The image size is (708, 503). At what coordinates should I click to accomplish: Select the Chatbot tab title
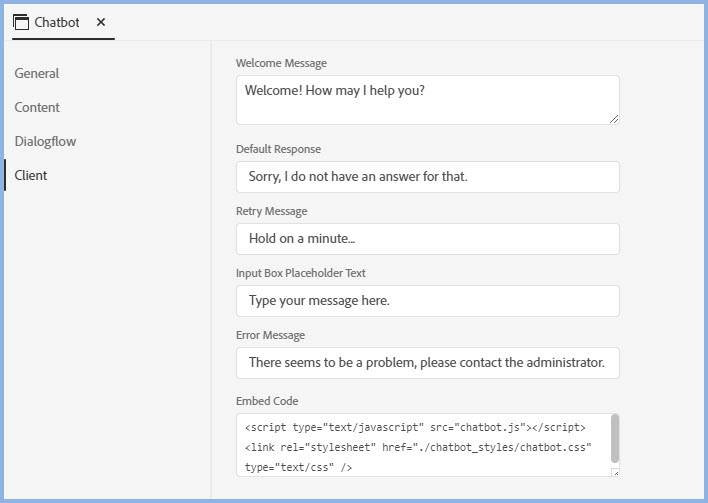click(x=57, y=22)
